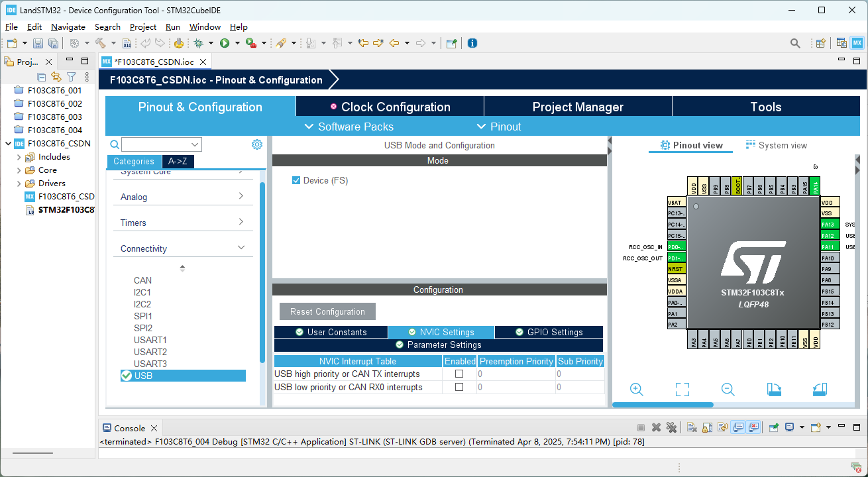Toggle show console when standard error changes
The height and width of the screenshot is (477, 868).
753,428
